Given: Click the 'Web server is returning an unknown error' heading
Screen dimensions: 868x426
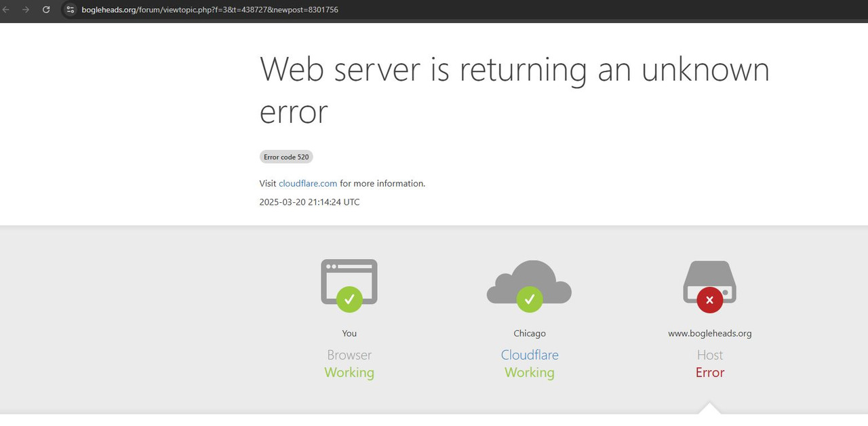Looking at the screenshot, I should (515, 90).
